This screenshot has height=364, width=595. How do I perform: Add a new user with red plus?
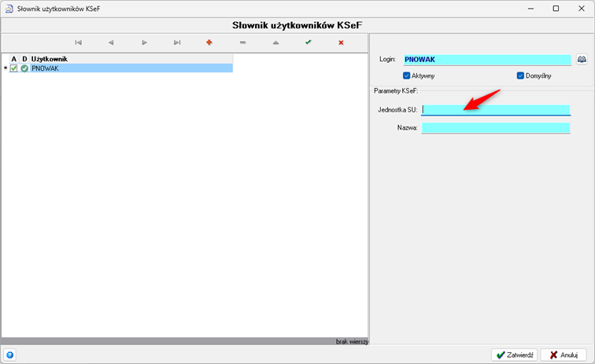[x=209, y=42]
